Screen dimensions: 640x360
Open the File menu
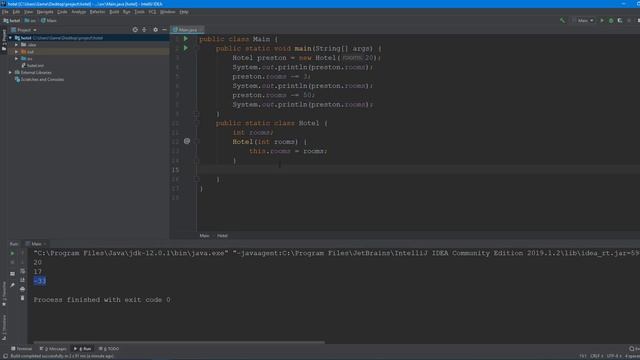(5, 12)
